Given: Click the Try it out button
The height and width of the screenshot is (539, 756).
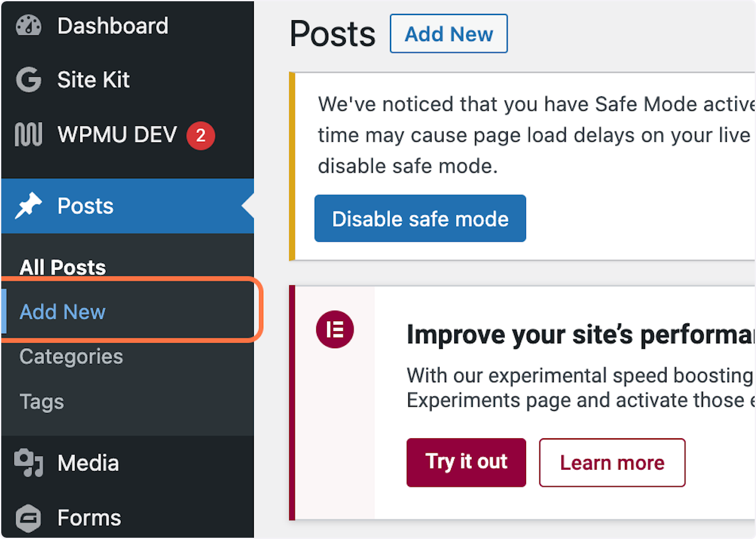Looking at the screenshot, I should [466, 462].
